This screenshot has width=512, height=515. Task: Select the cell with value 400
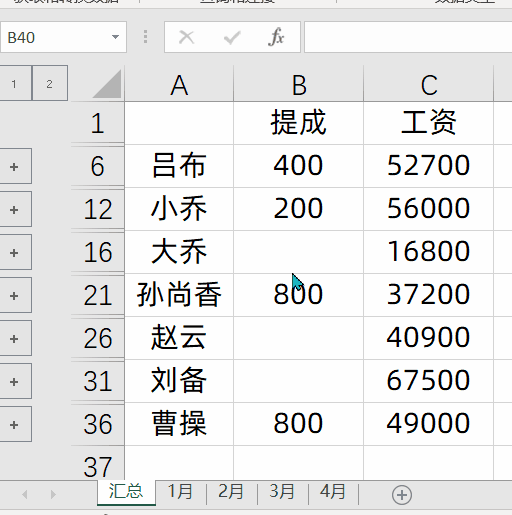coord(299,166)
